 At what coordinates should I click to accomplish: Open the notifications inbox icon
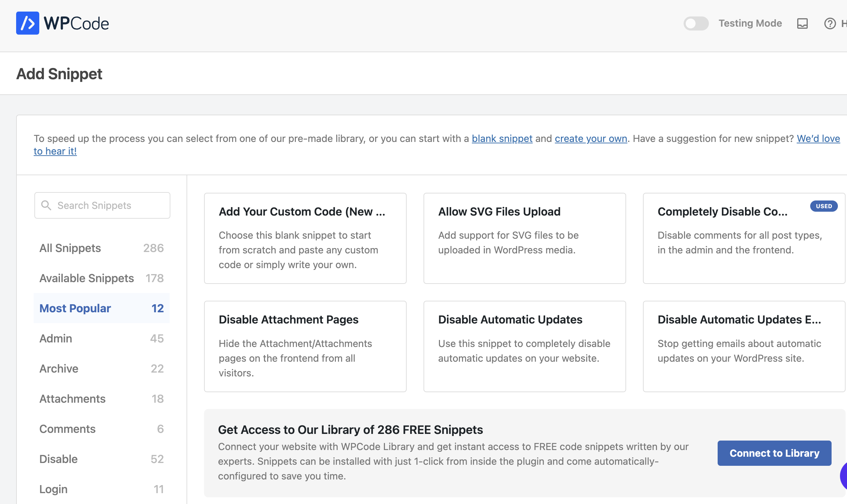tap(802, 23)
